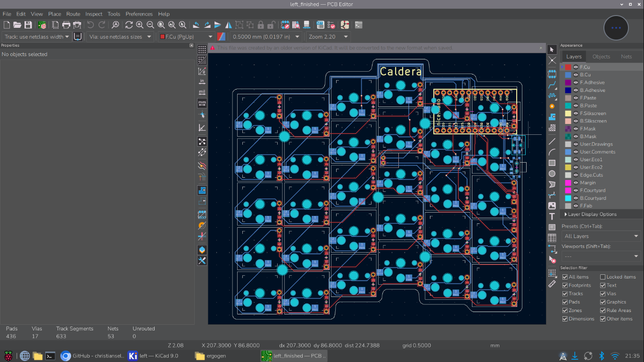The height and width of the screenshot is (362, 644).
Task: Expand Layer Display Options
Action: tap(591, 214)
